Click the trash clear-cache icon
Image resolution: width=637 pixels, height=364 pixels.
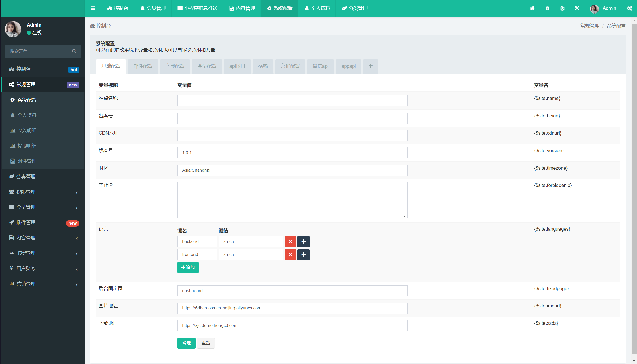(547, 8)
